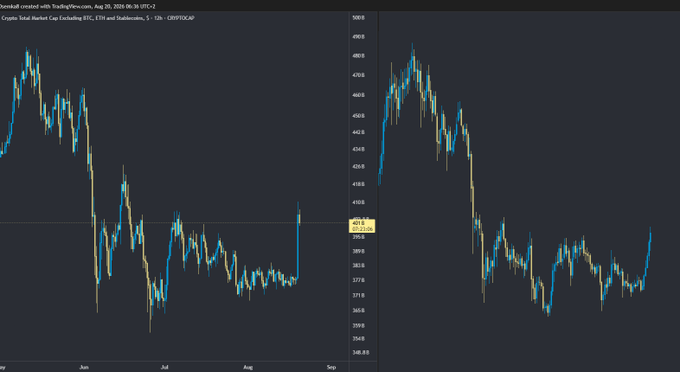
Task: Click the '410 B' price axis label
Action: (358, 202)
